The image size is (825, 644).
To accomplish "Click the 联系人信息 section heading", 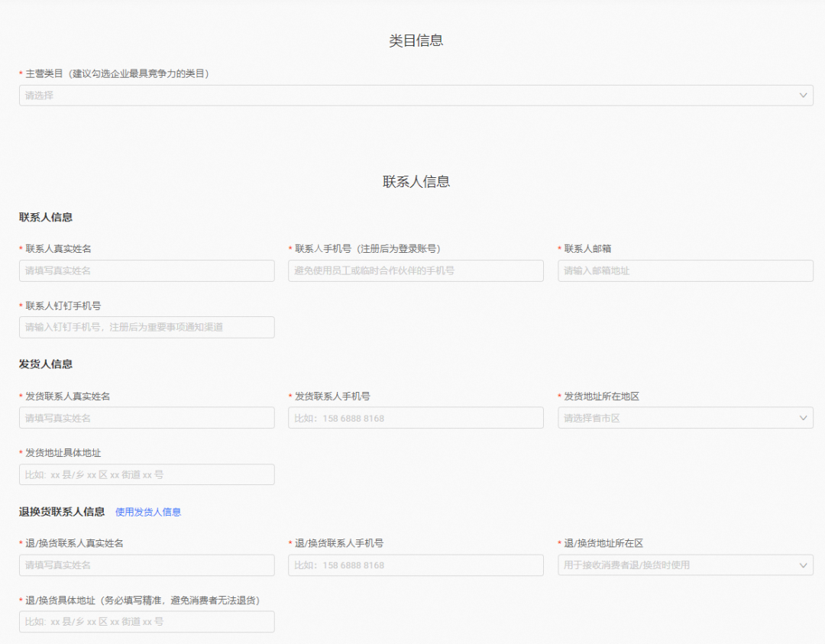I will pyautogui.click(x=44, y=217).
